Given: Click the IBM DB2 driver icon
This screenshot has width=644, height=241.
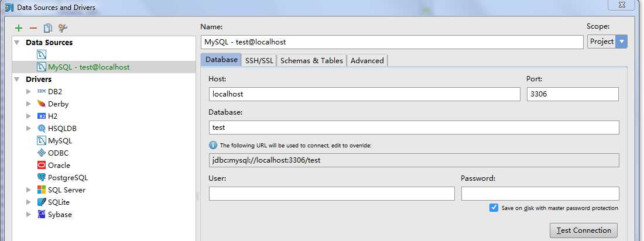Looking at the screenshot, I should pyautogui.click(x=42, y=91).
